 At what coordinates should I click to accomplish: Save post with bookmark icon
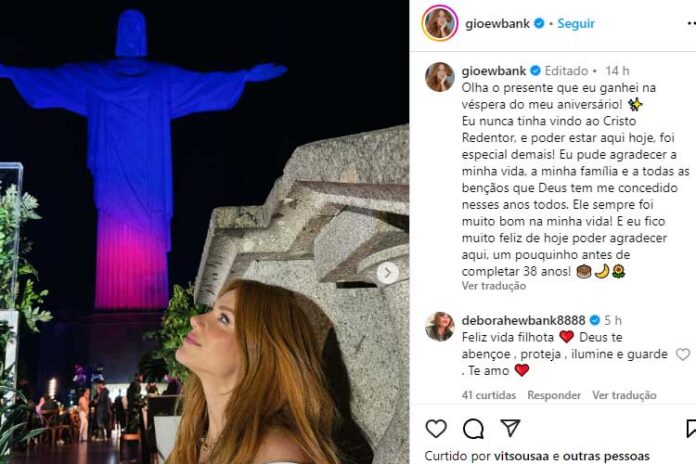pyautogui.click(x=690, y=429)
